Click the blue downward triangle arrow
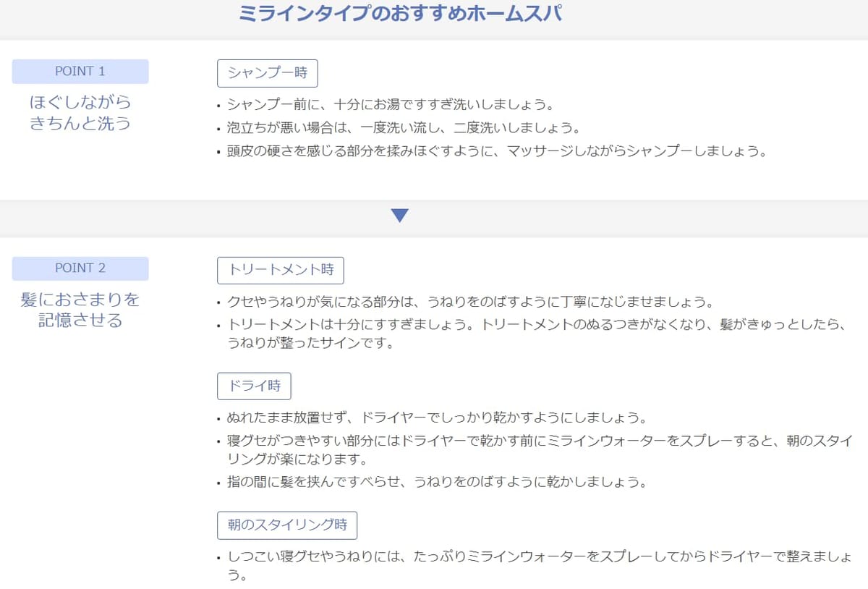Image resolution: width=868 pixels, height=589 pixels. click(x=399, y=215)
